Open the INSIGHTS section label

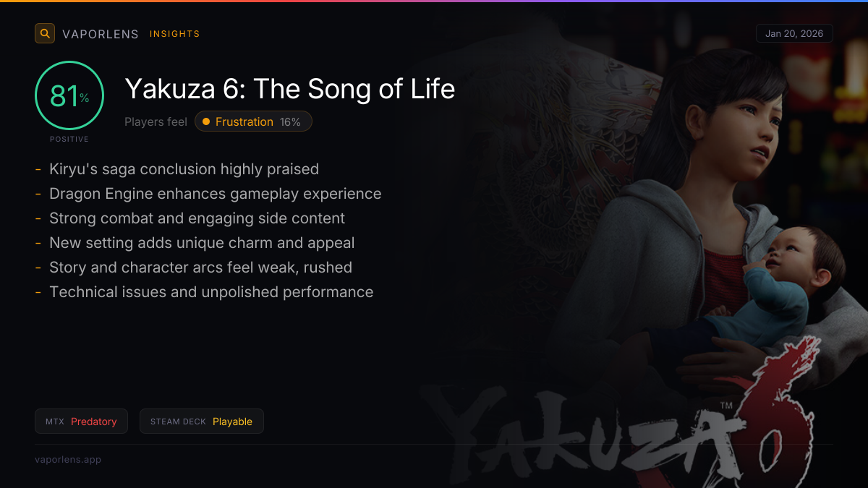click(x=174, y=34)
